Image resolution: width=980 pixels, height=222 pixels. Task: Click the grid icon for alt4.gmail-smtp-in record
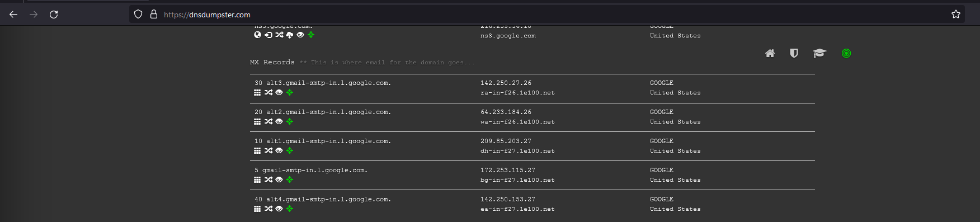tap(257, 209)
